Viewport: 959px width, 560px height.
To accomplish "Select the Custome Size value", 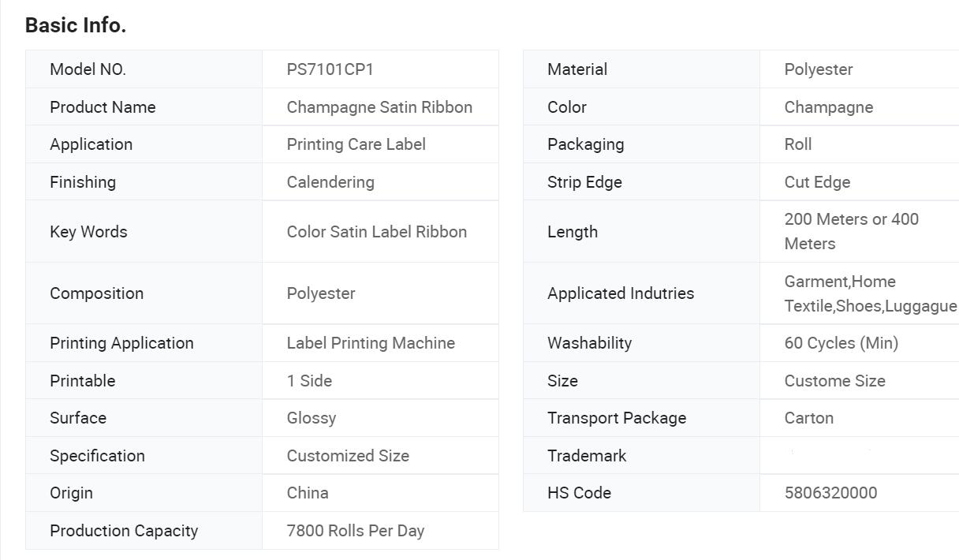I will (x=834, y=381).
